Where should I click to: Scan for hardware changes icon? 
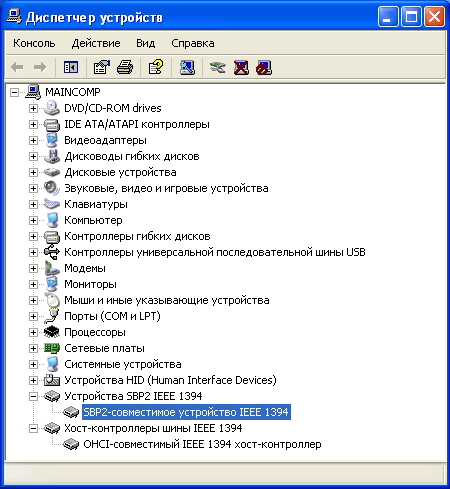187,68
